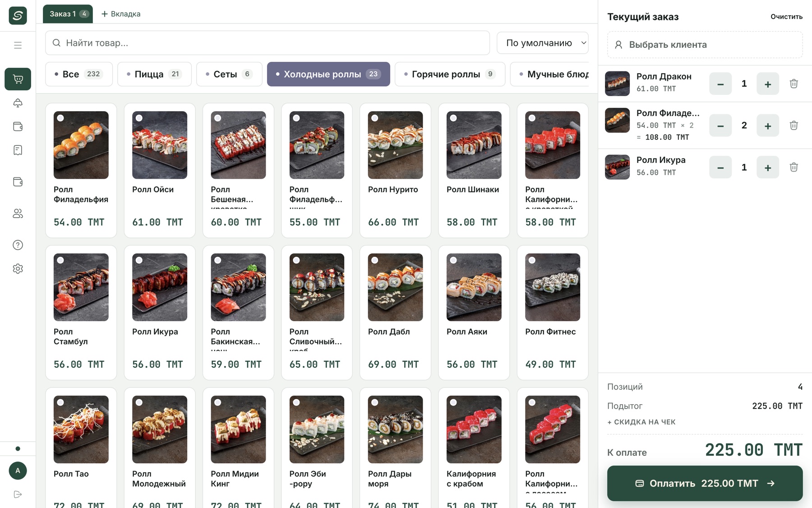
Task: Delete Ролл Дракон from the order
Action: [x=794, y=84]
